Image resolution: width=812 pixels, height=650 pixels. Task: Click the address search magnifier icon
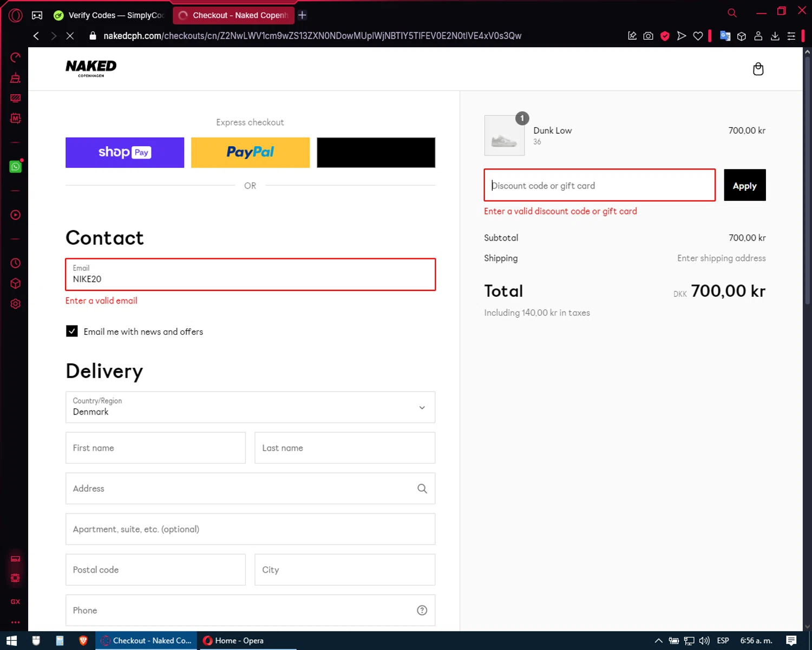[x=422, y=488]
